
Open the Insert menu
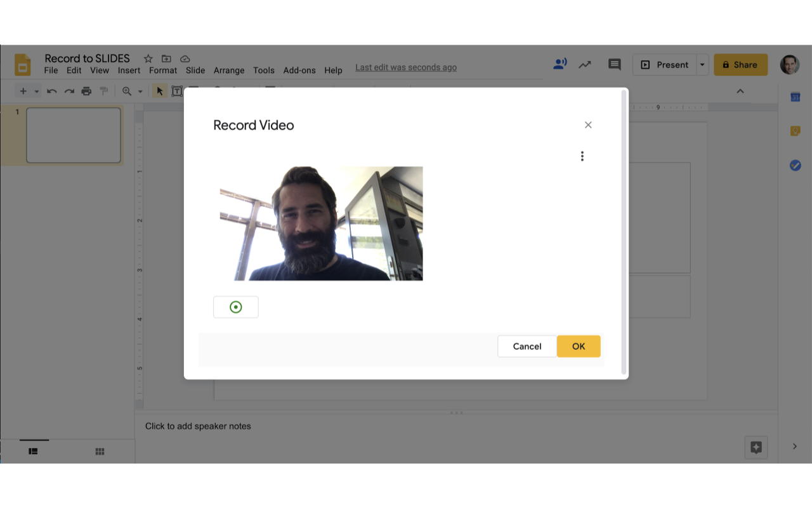(x=129, y=70)
